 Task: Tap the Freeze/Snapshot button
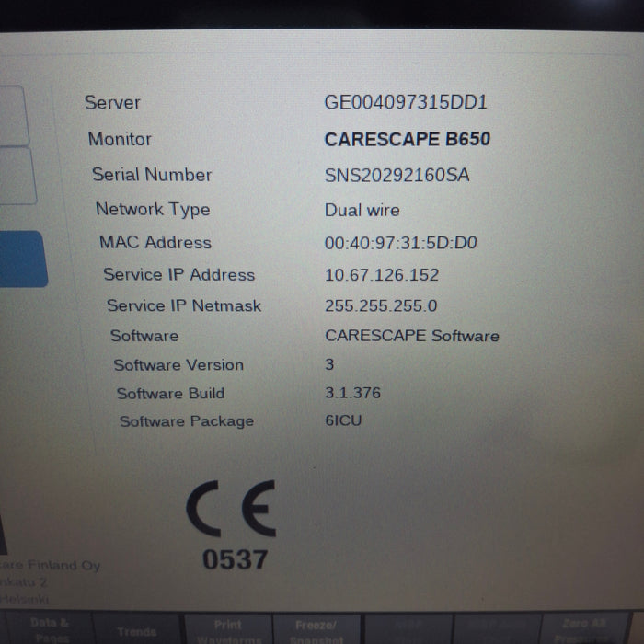click(x=316, y=630)
